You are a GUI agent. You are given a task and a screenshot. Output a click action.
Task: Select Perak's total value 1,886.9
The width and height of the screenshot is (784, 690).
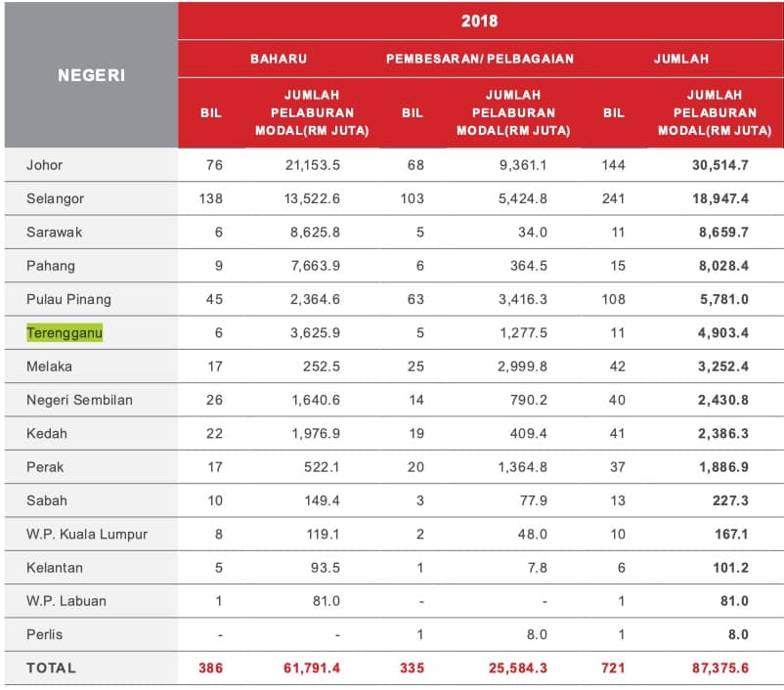tap(724, 467)
